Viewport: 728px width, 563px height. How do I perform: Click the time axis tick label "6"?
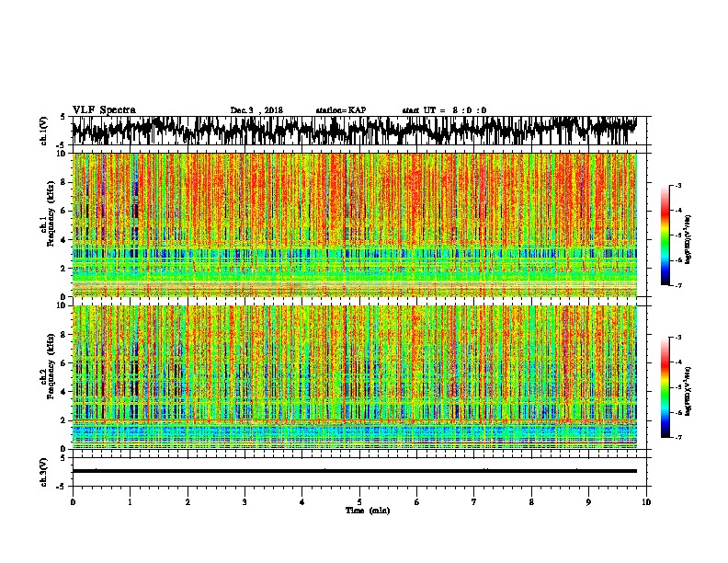click(417, 502)
